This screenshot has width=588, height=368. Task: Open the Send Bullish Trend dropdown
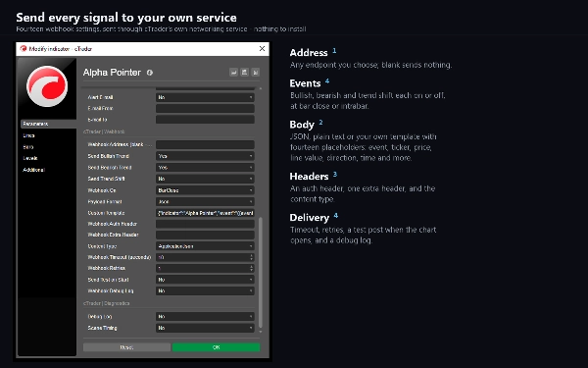point(205,156)
